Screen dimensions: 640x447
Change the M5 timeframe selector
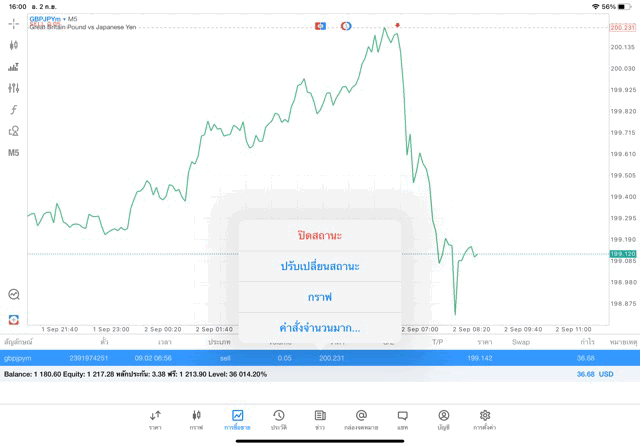pyautogui.click(x=13, y=153)
